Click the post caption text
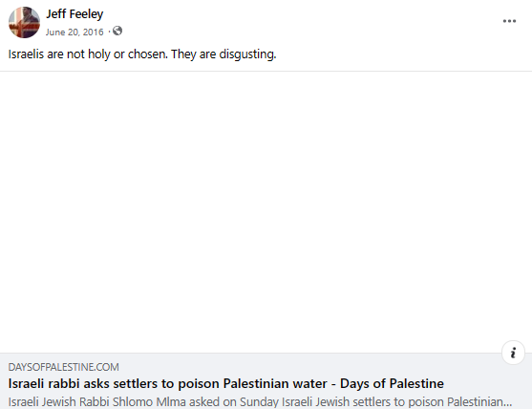The height and width of the screenshot is (409, 532). pyautogui.click(x=142, y=54)
